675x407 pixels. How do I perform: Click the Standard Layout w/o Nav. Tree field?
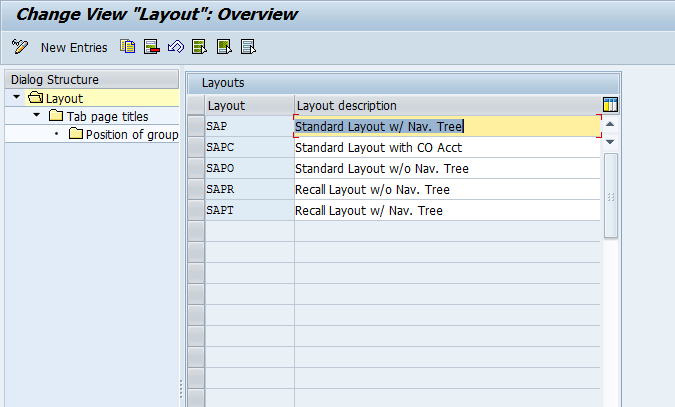point(447,168)
